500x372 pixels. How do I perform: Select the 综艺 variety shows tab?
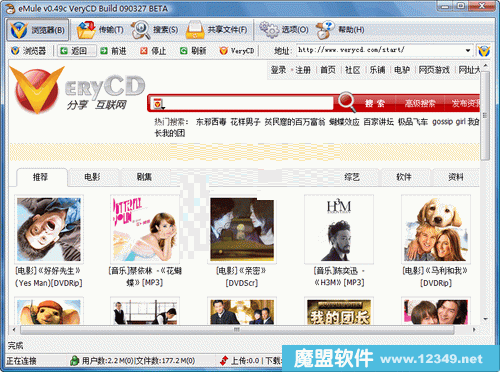click(x=352, y=177)
